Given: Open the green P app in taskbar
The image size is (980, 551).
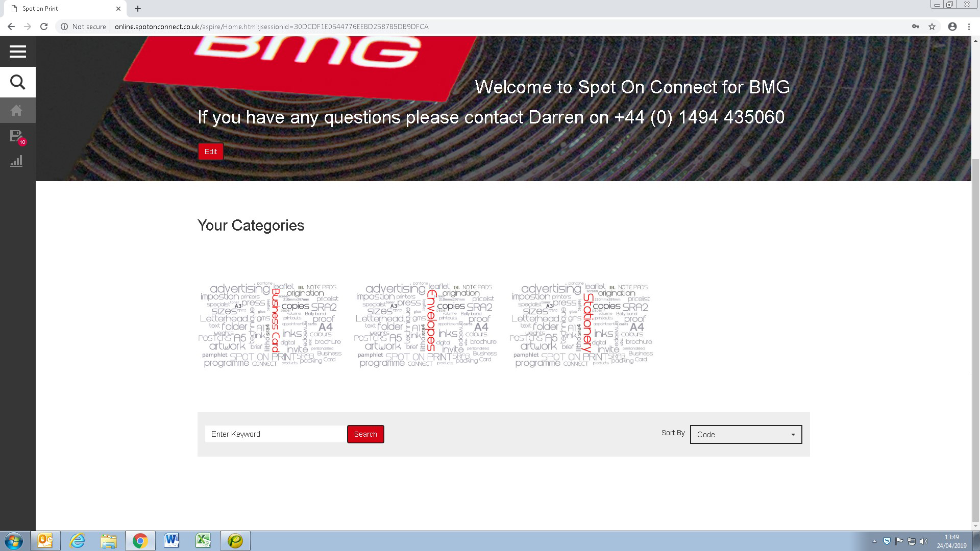Looking at the screenshot, I should [x=235, y=541].
